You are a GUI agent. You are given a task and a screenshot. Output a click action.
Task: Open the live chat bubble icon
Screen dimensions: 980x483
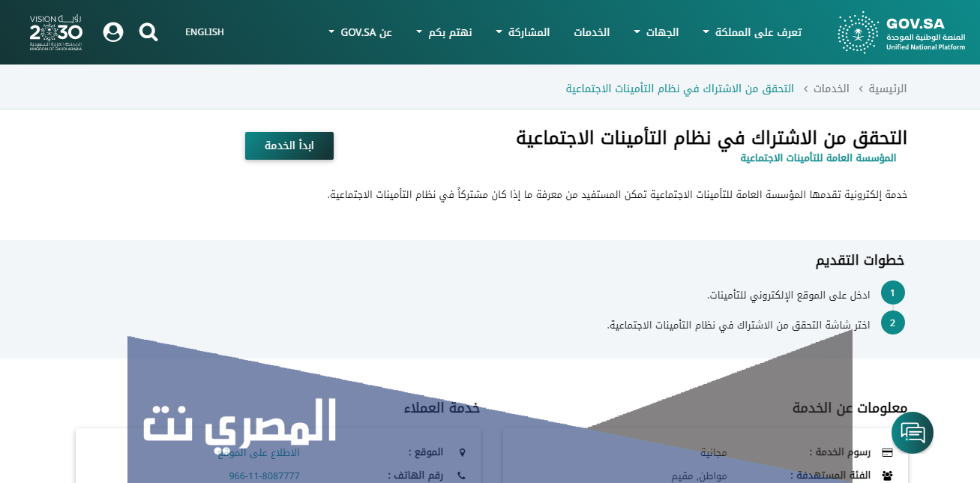[912, 433]
